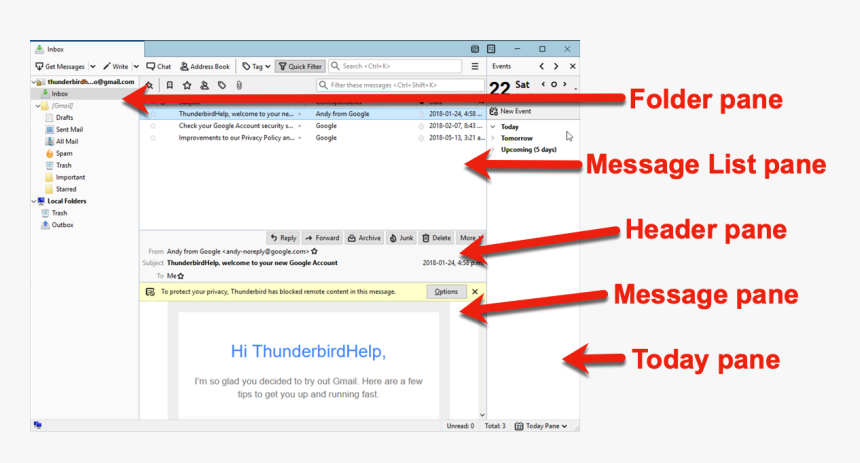Collapse the Local Folders tree
The width and height of the screenshot is (860, 463).
point(34,201)
